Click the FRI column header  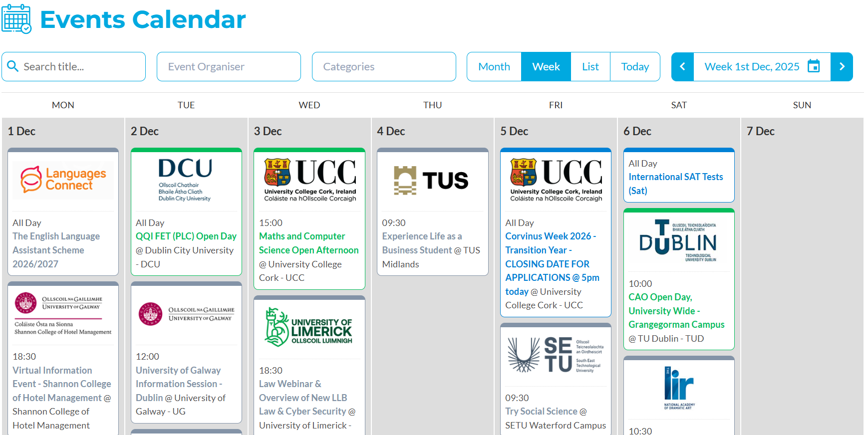tap(556, 105)
